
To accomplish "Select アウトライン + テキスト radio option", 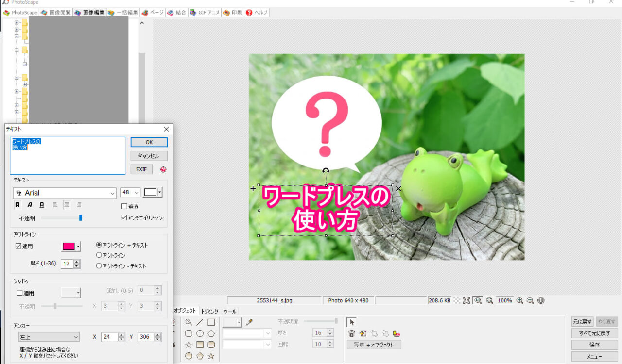I will pos(99,245).
